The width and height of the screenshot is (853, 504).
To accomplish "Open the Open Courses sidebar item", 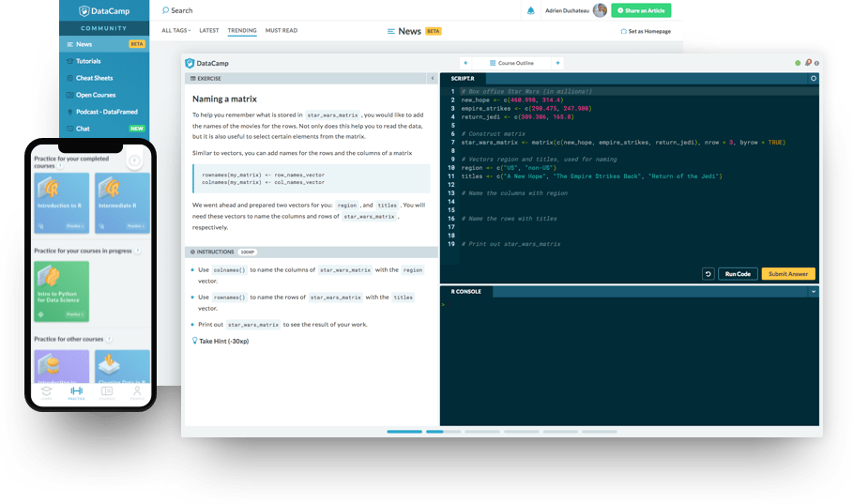I will [104, 95].
